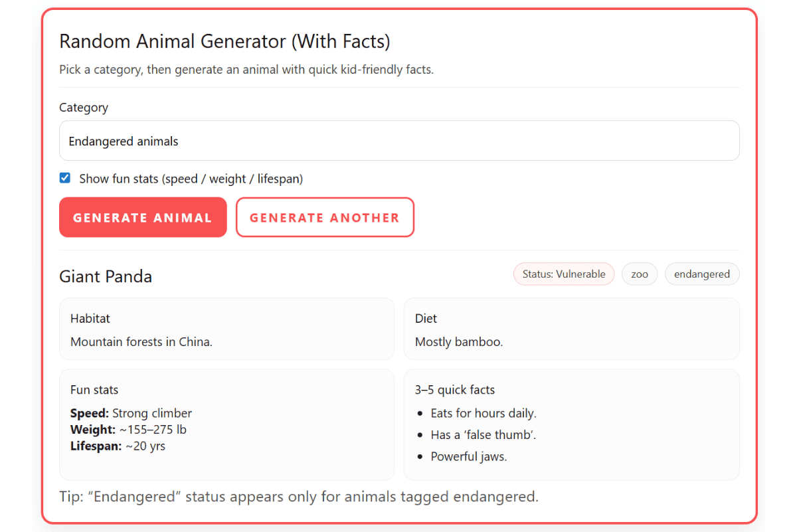Viewport: 797px width, 532px height.
Task: Select the endangered tag
Action: coord(701,274)
